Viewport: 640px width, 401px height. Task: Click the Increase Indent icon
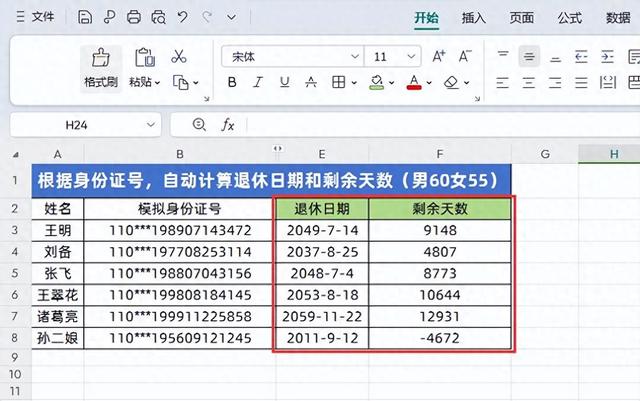click(607, 56)
